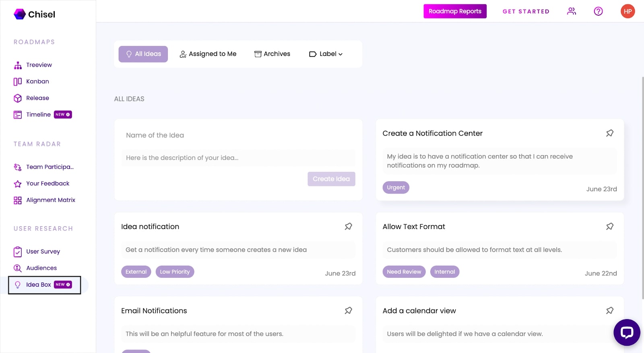Click the GET STARTED link
The image size is (644, 353).
coord(526,11)
